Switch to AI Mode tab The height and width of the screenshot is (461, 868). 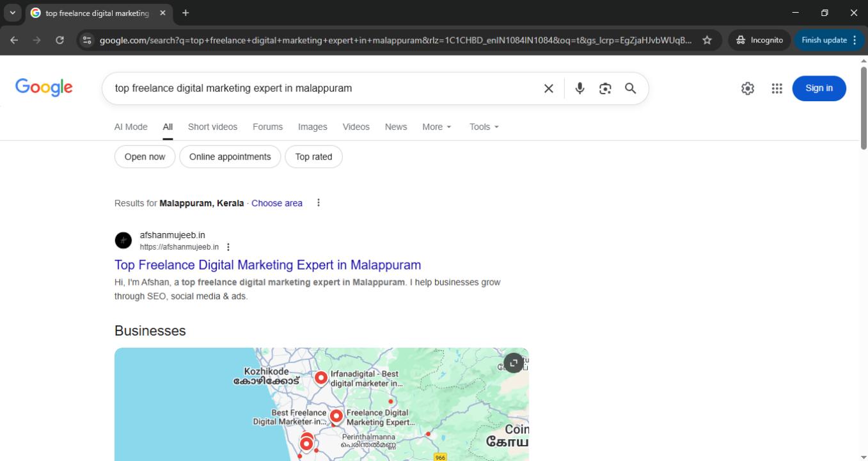tap(130, 127)
